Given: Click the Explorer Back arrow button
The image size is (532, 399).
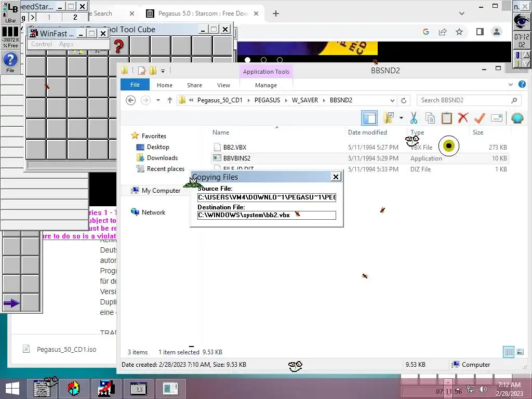Looking at the screenshot, I should (x=130, y=100).
